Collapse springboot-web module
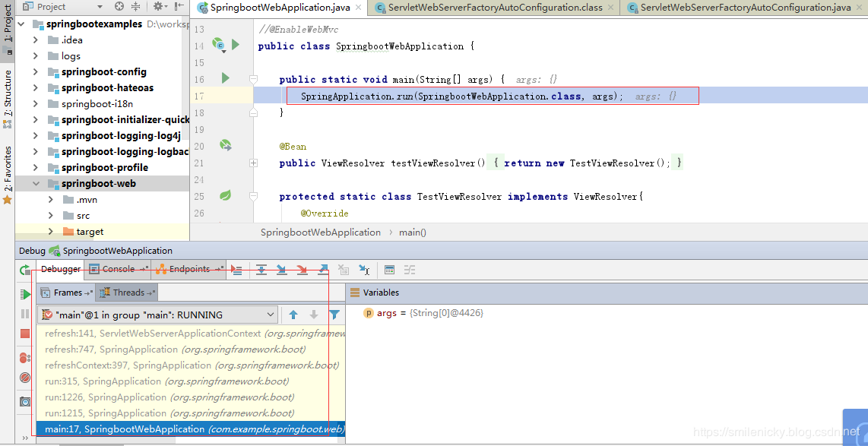The height and width of the screenshot is (446, 868). [36, 183]
